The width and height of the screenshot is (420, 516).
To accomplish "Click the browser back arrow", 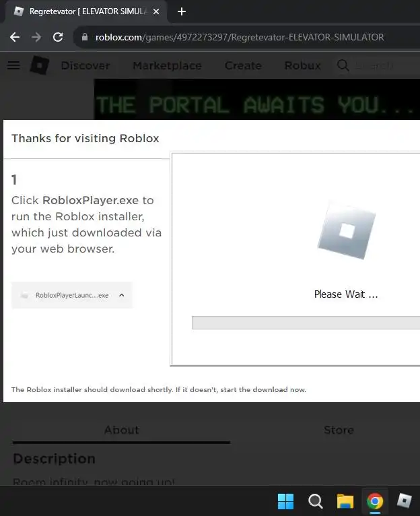I will (x=15, y=37).
